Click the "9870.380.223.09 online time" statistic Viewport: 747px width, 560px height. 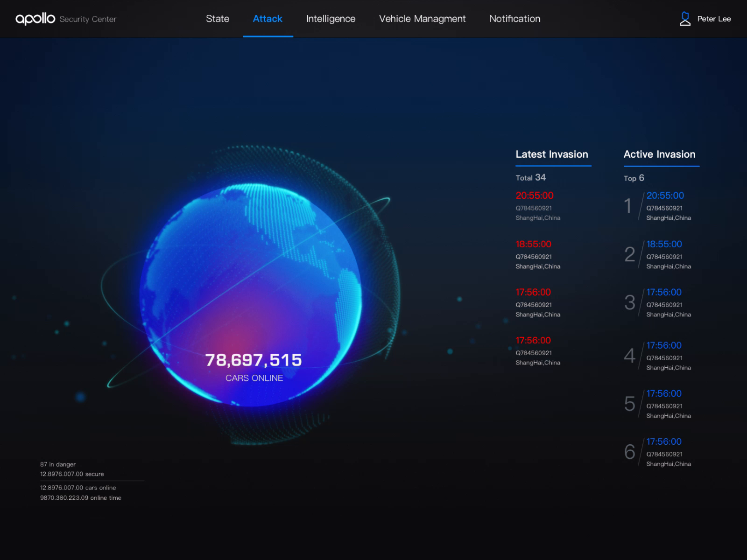81,498
